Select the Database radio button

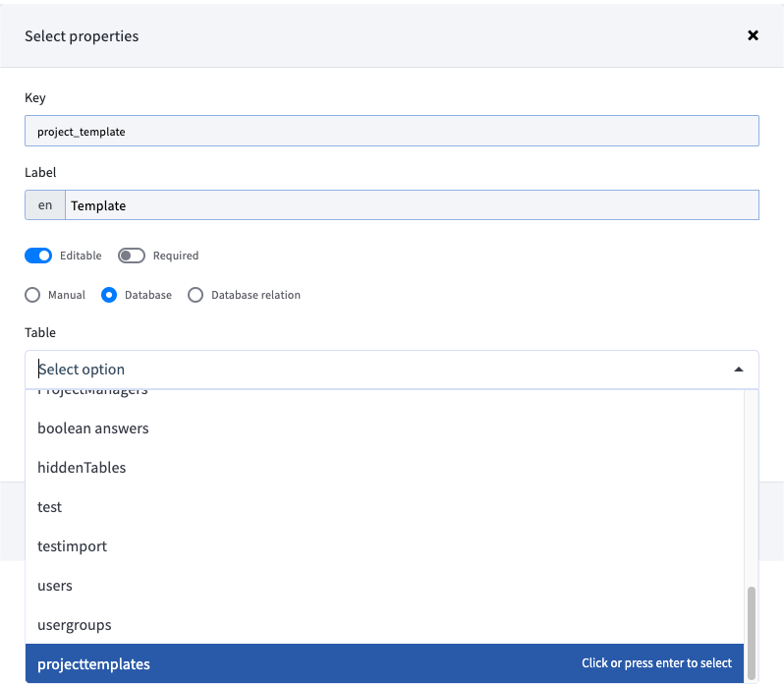click(x=109, y=295)
